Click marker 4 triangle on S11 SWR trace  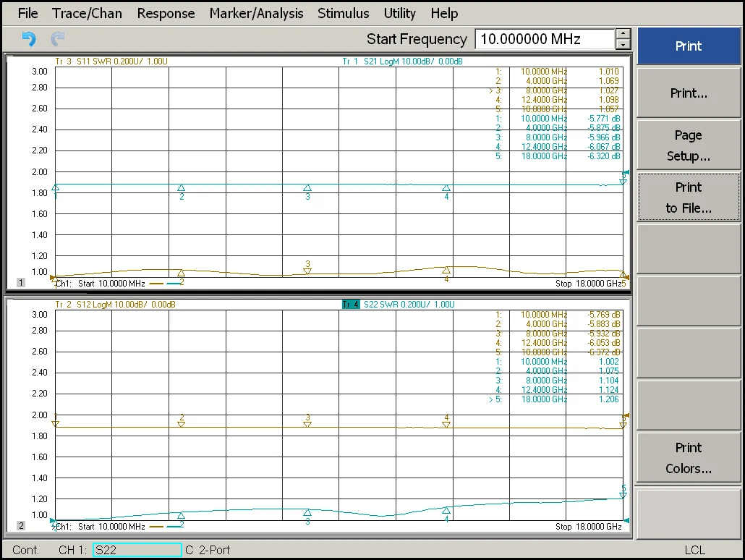[446, 270]
